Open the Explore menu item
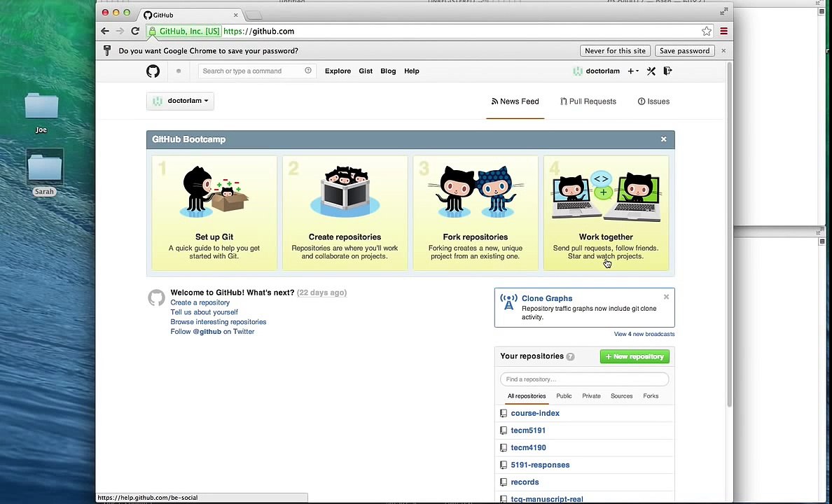The height and width of the screenshot is (504, 832). tap(338, 71)
